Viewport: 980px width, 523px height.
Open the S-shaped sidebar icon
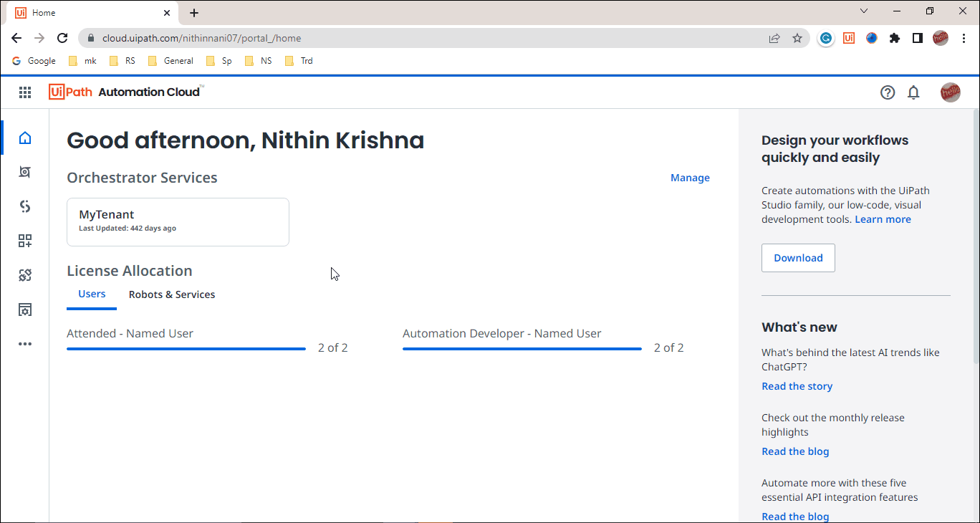[x=25, y=206]
